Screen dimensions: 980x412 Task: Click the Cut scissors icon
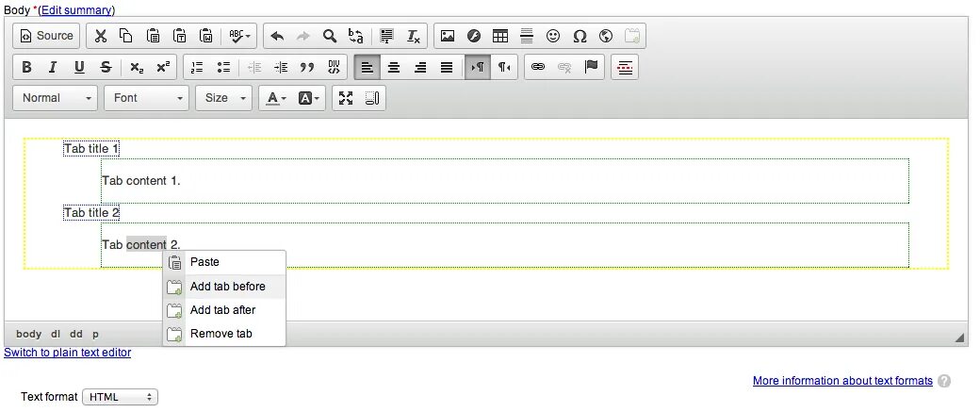click(x=100, y=36)
